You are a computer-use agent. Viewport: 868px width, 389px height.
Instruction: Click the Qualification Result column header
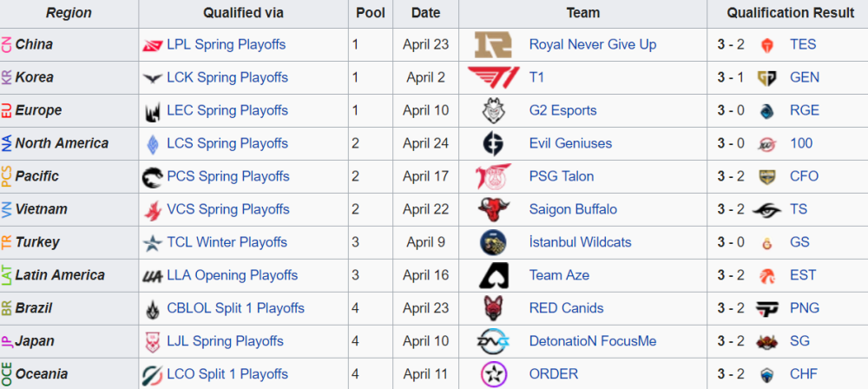(786, 13)
